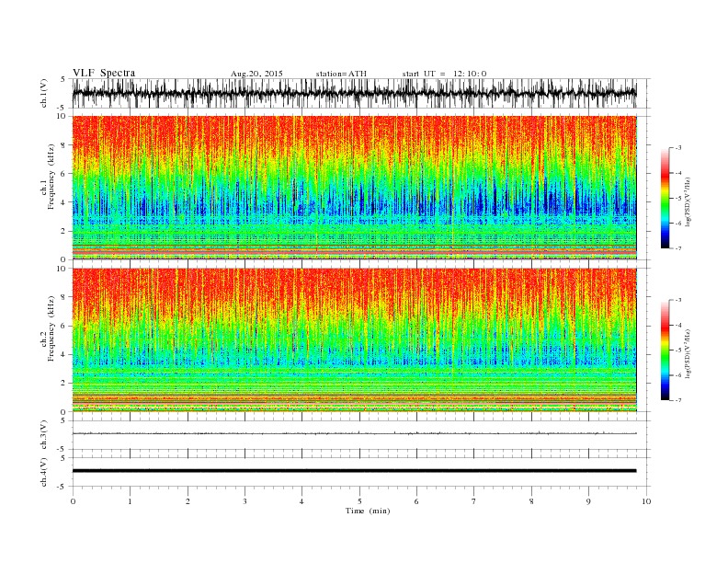The image size is (728, 563).
Task: Click the "8" minute tick on time axis
Action: pyautogui.click(x=531, y=501)
